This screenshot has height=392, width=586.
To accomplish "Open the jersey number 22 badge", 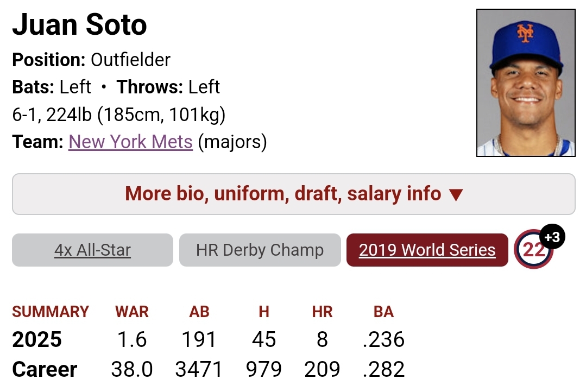I will pyautogui.click(x=533, y=250).
